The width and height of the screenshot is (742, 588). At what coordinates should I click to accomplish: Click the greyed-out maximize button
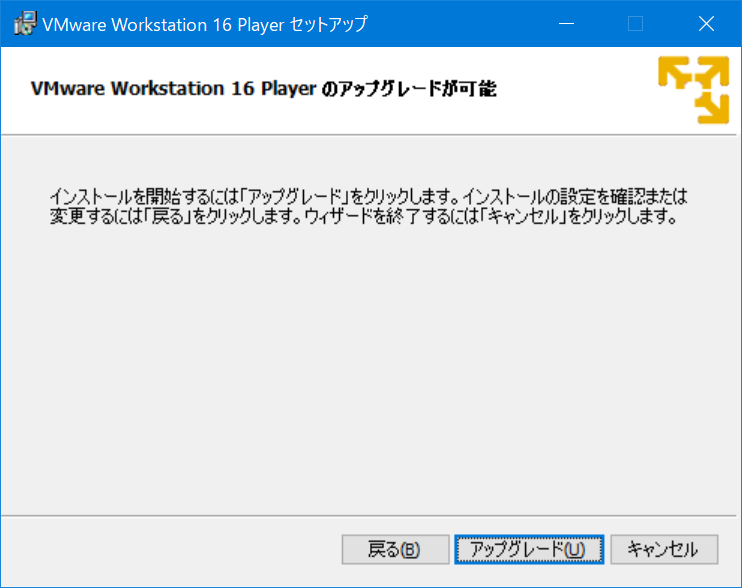(635, 24)
